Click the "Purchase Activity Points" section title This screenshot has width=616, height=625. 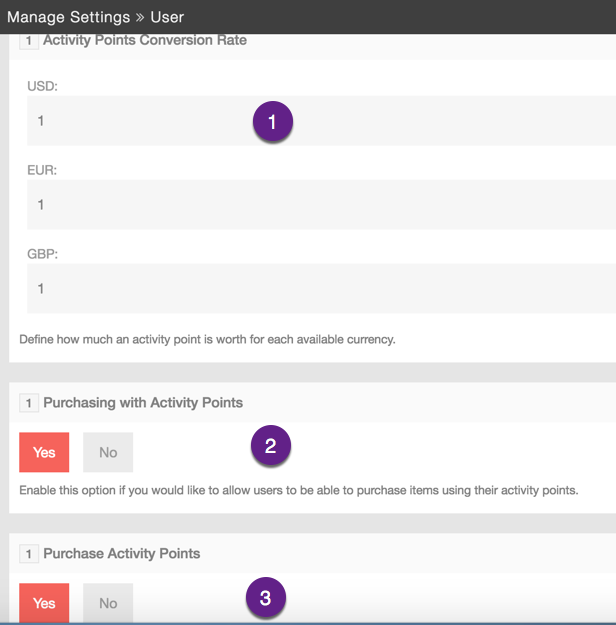[121, 554]
